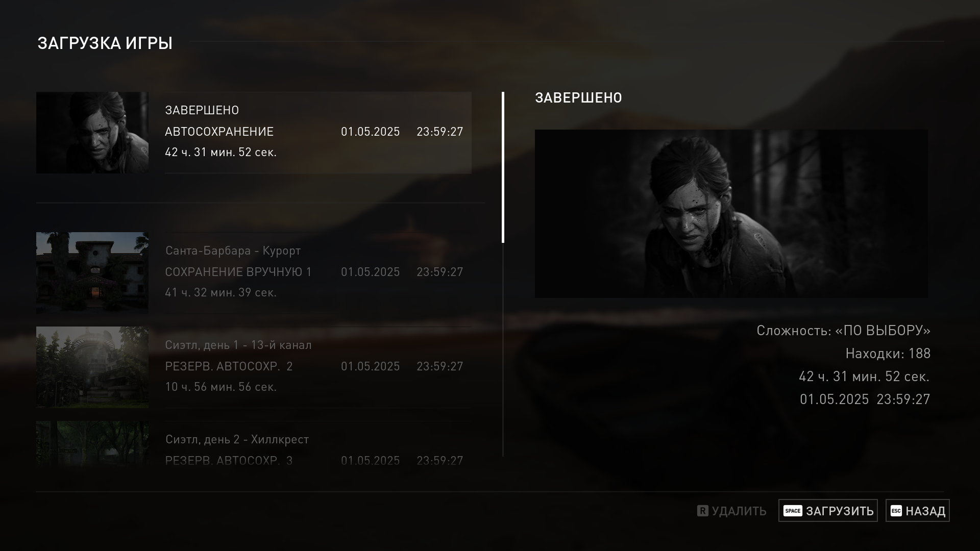Choose the РЕЗЕРВ. АВТОСОХР. 3 save entry
This screenshot has height=551, width=980.
point(254,444)
